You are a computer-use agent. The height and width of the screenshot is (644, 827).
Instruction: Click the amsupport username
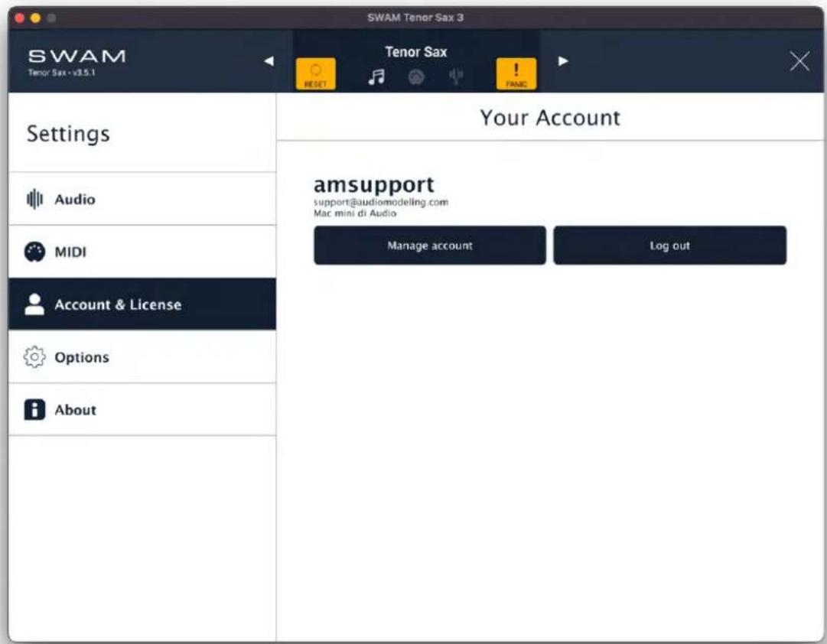click(373, 184)
